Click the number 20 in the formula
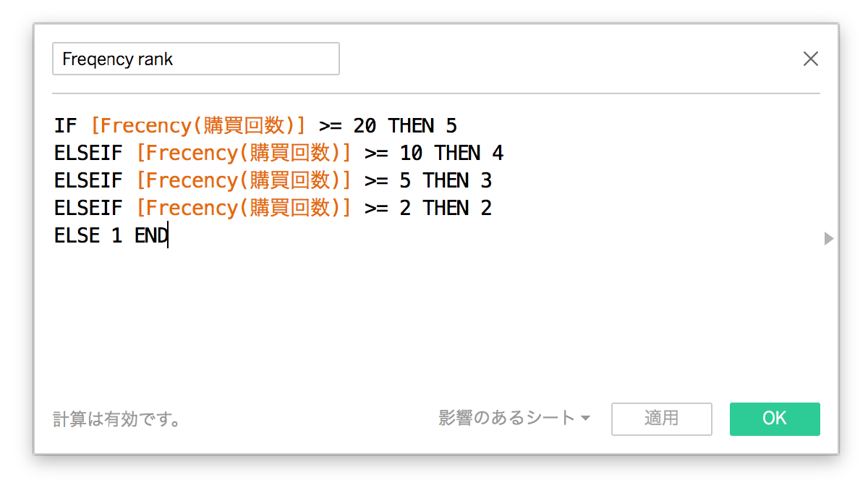Image resolution: width=868 pixels, height=488 pixels. (x=365, y=126)
